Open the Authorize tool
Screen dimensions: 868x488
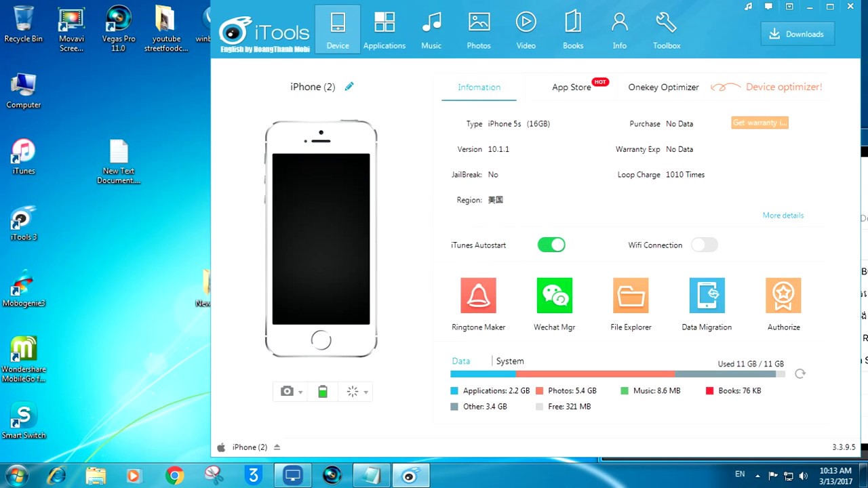point(783,304)
